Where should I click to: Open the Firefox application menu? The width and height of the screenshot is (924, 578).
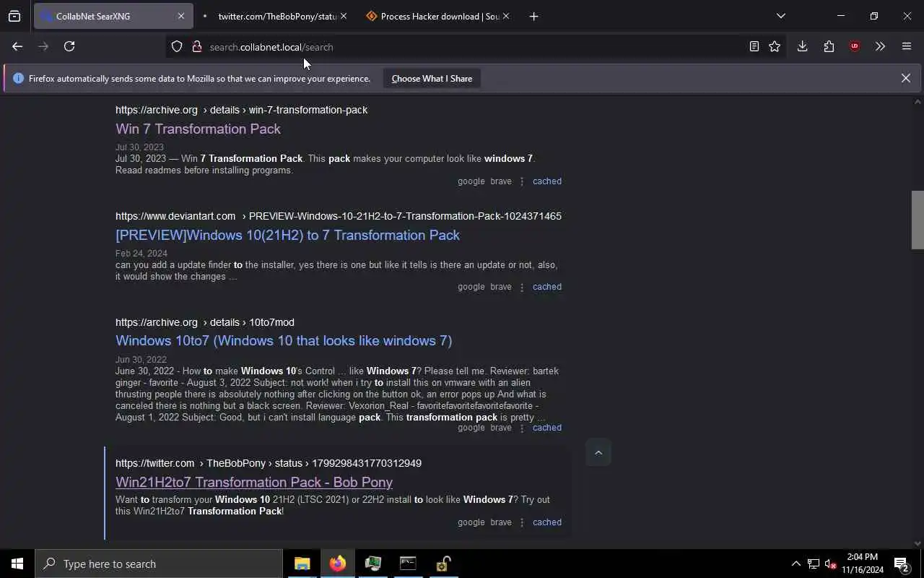click(x=907, y=46)
